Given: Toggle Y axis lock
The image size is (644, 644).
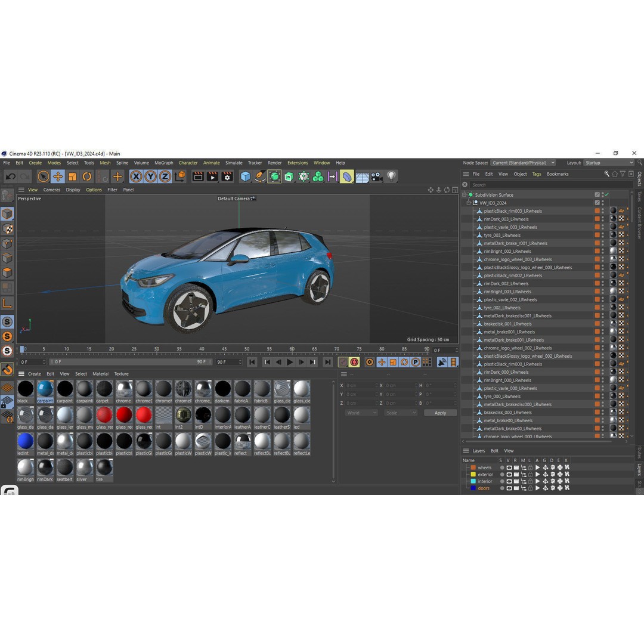Looking at the screenshot, I should pyautogui.click(x=150, y=177).
